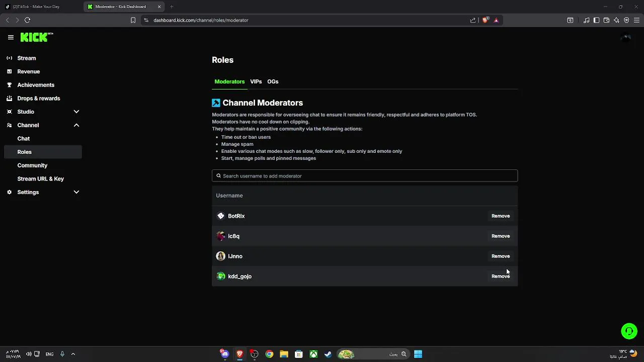
Task: Open Brave Leo AI sparkle icon
Action: 616,20
